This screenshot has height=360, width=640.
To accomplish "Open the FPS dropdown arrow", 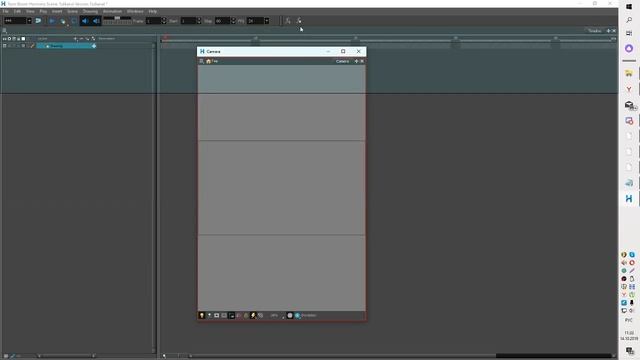I will (267, 20).
